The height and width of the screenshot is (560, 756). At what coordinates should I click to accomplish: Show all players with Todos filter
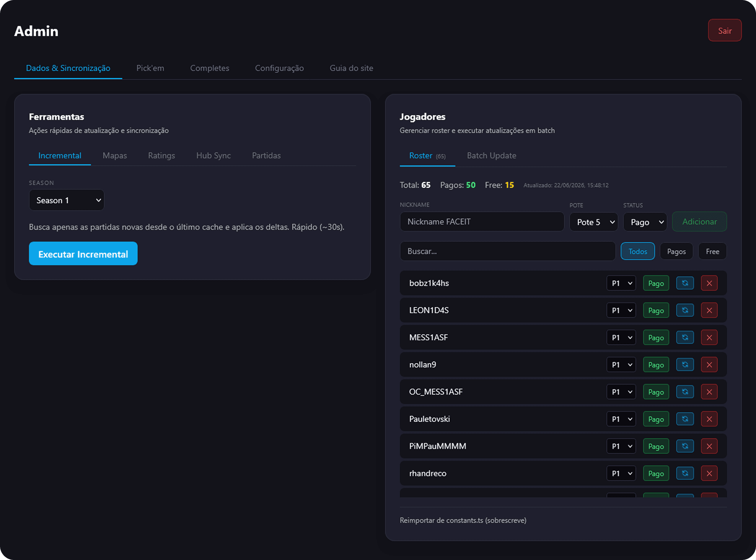point(637,251)
